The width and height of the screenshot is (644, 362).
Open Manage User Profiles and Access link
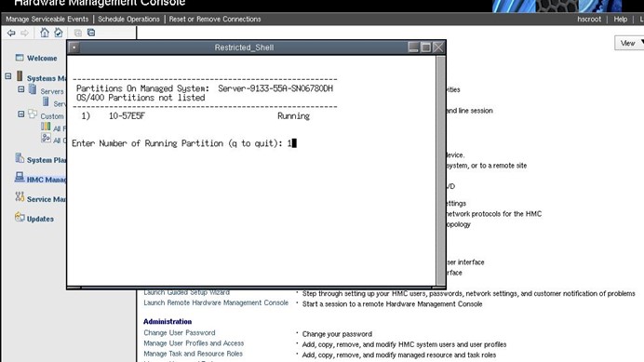[x=194, y=343]
